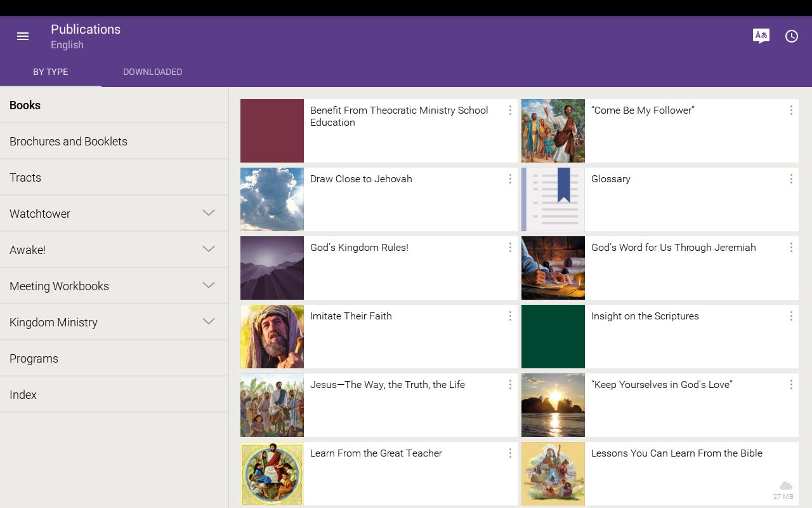Open Brochures and Booklets category
Screen dimensions: 812x508
(69, 142)
